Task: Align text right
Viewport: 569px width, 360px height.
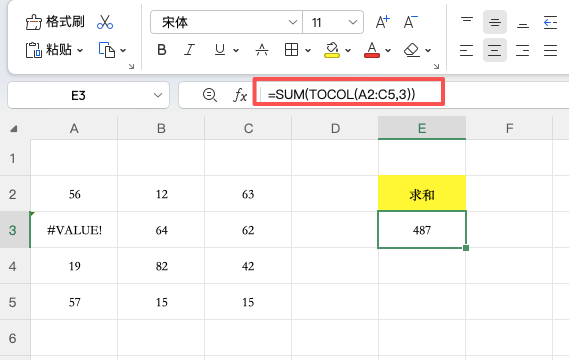Action: tap(523, 50)
